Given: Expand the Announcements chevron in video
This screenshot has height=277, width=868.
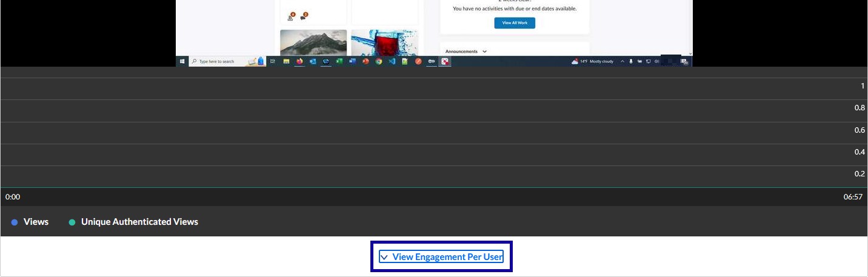Looking at the screenshot, I should 484,52.
